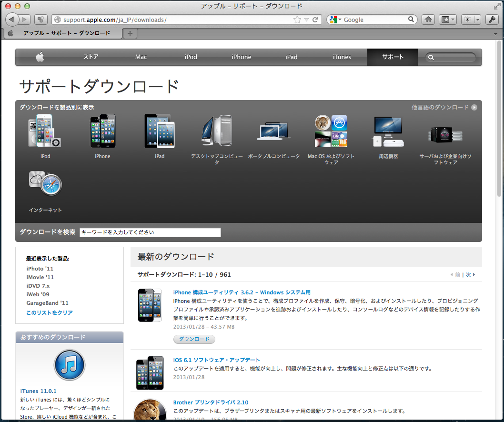The width and height of the screenshot is (504, 422).
Task: Click the iTunes music note icon
Action: pos(70,365)
